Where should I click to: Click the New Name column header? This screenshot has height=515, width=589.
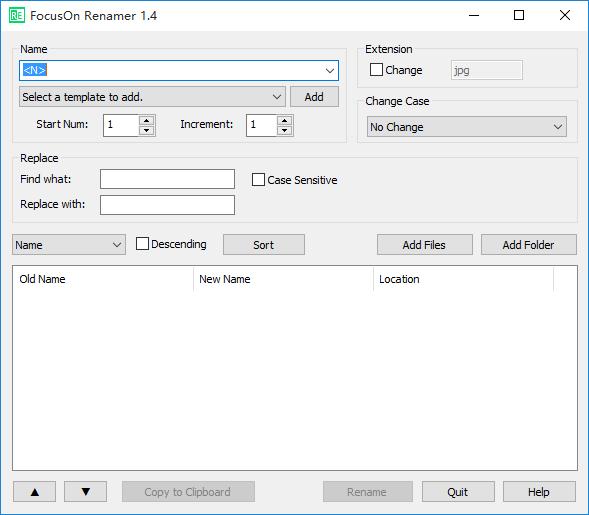pos(284,279)
